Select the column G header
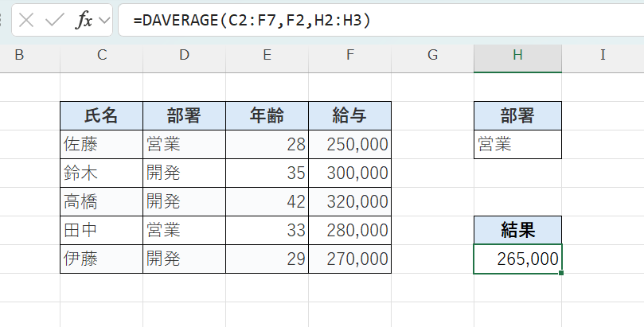The width and height of the screenshot is (644, 327). tap(432, 55)
